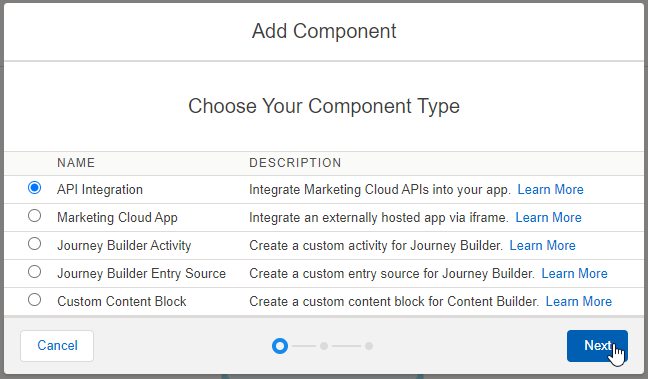Click the Journey Builder Activity row label
Image resolution: width=648 pixels, height=379 pixels.
click(124, 246)
